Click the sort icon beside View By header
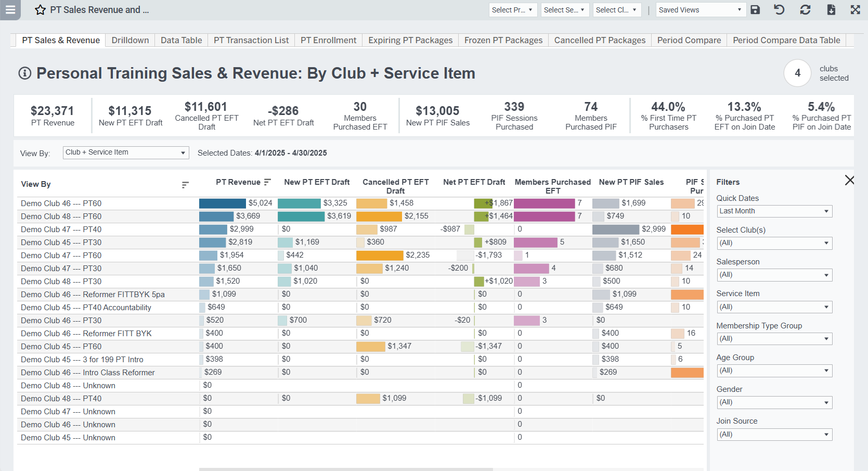Screen dimensions: 868x471 [x=185, y=185]
